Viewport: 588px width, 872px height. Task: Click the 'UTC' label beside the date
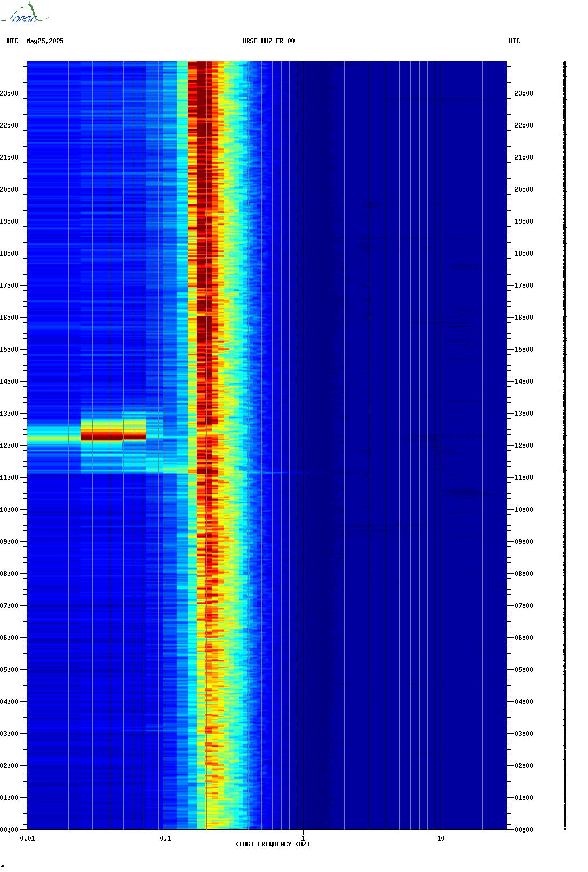pyautogui.click(x=13, y=41)
